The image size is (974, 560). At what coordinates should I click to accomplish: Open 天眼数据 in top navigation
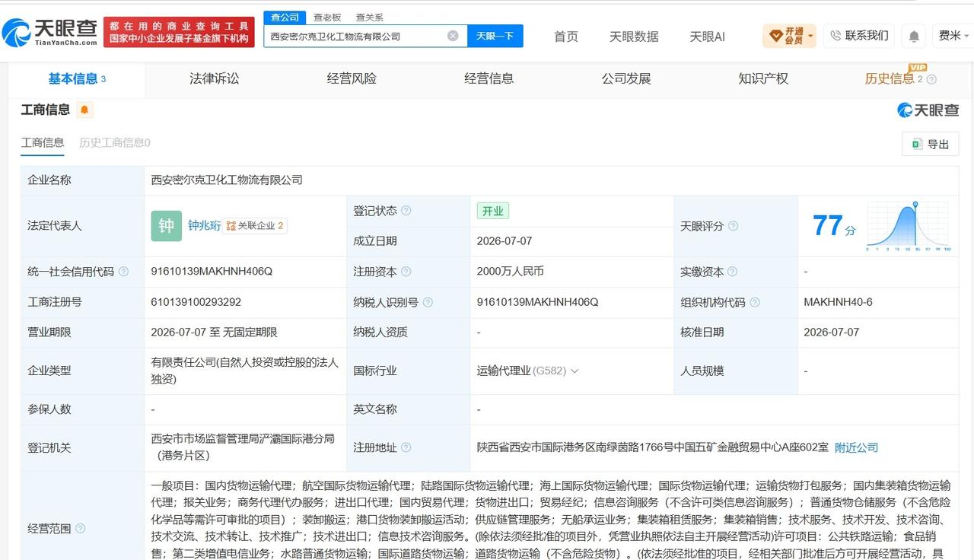pos(634,37)
